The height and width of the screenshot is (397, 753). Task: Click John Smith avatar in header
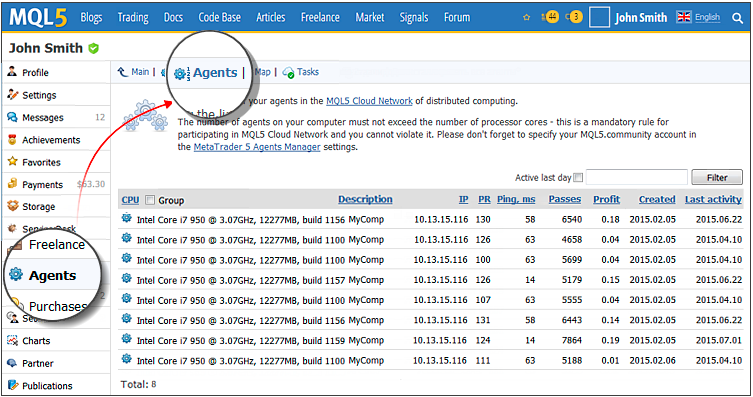[x=599, y=17]
